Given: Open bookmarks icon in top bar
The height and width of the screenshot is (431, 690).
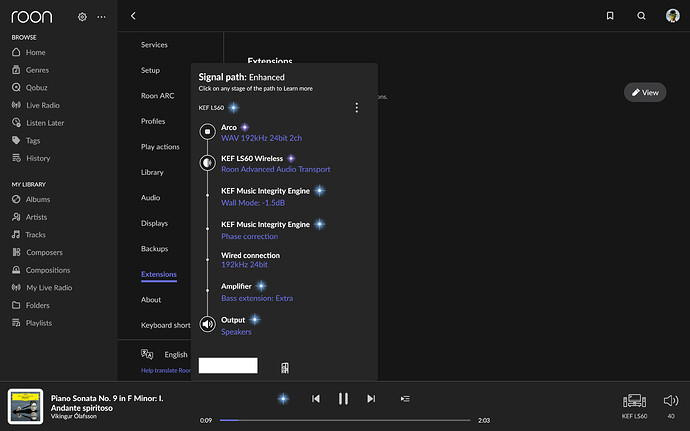Looking at the screenshot, I should (610, 16).
